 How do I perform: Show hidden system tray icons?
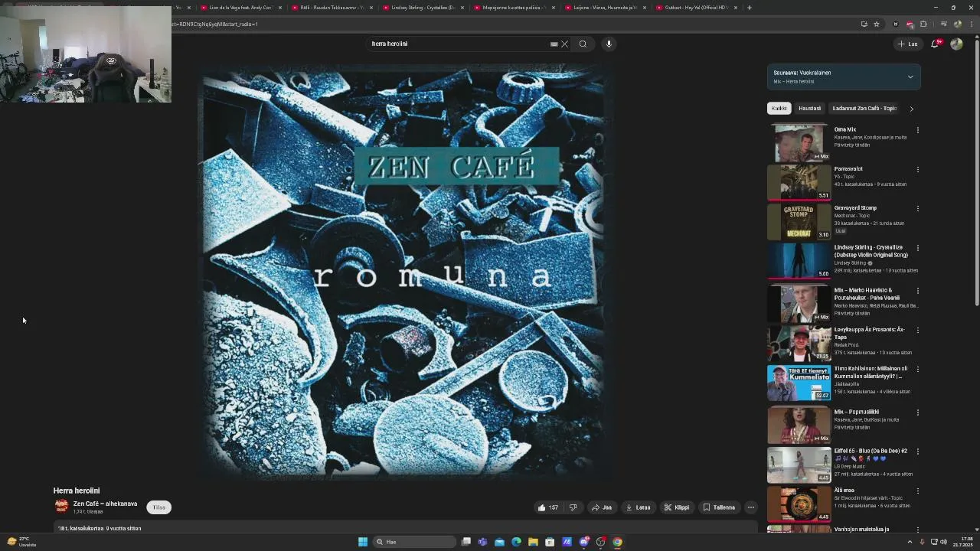[910, 542]
